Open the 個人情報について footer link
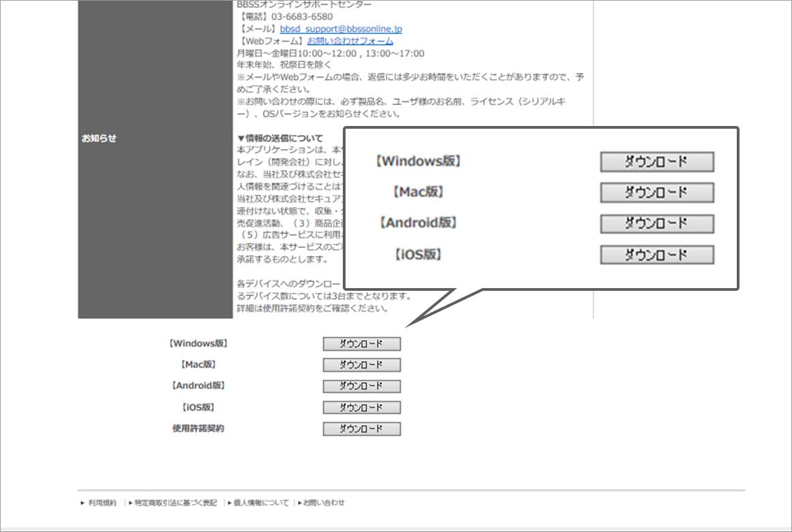This screenshot has width=792, height=532. pyautogui.click(x=260, y=503)
